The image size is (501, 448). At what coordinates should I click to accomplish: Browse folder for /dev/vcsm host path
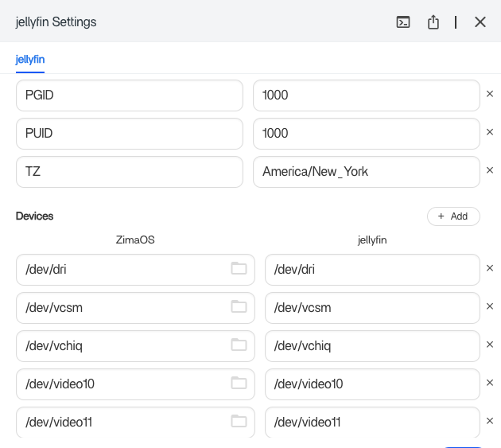(x=239, y=307)
